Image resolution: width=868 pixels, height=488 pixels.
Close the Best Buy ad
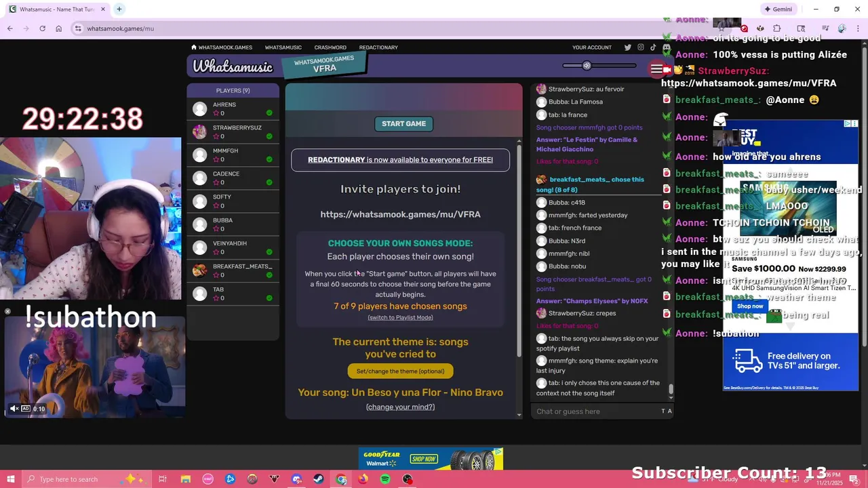click(854, 123)
